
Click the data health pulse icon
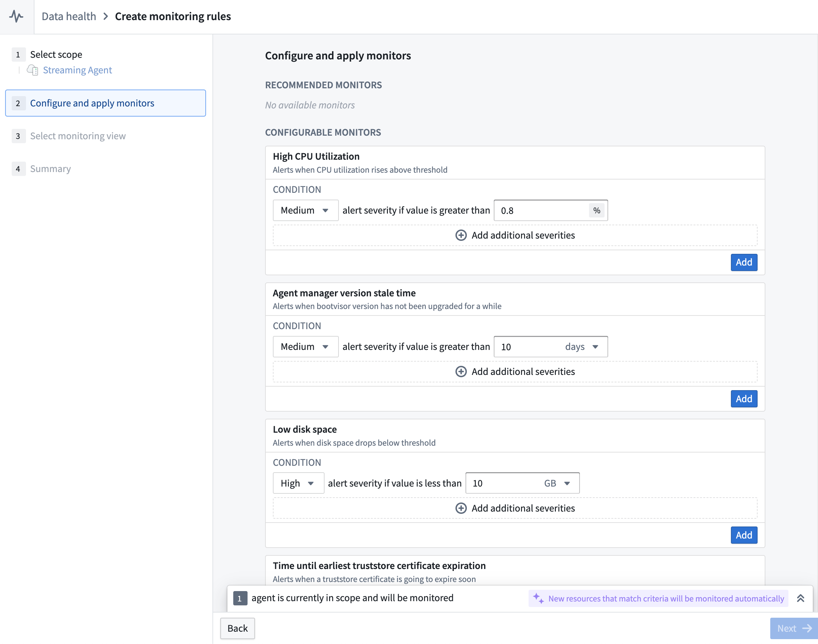[16, 17]
